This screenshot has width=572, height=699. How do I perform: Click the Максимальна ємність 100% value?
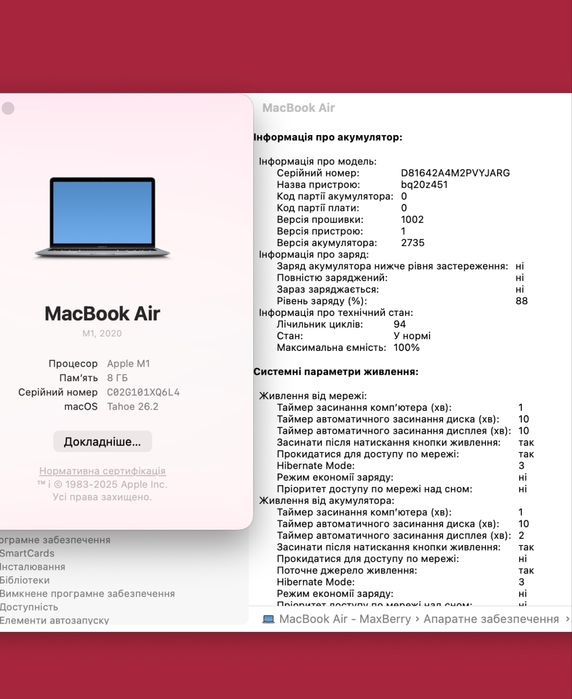click(407, 347)
